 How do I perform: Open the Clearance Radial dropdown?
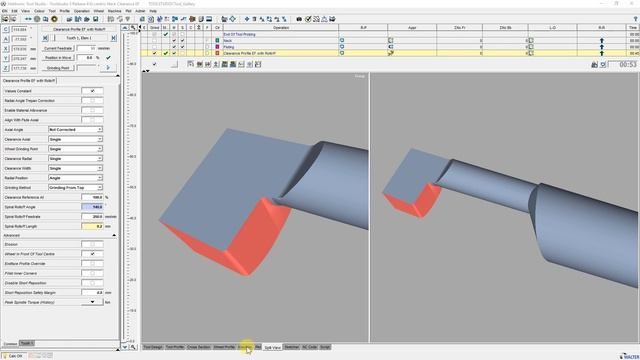[x=76, y=158]
